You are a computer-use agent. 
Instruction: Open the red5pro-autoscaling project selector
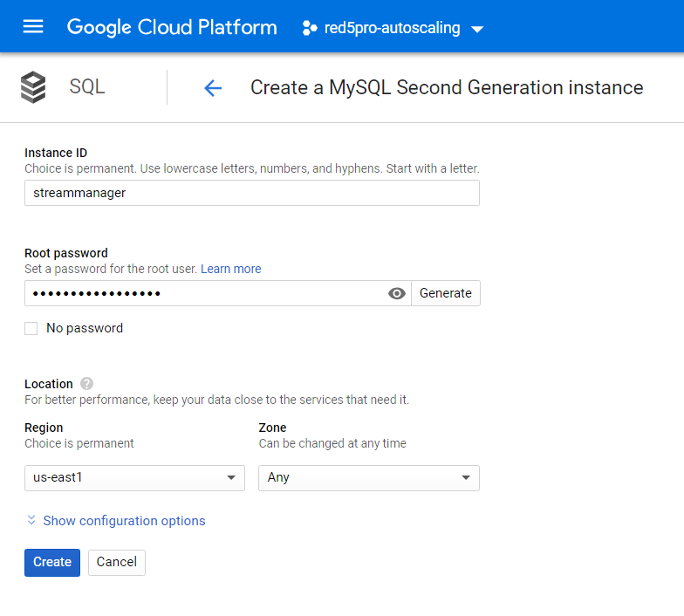coord(393,28)
